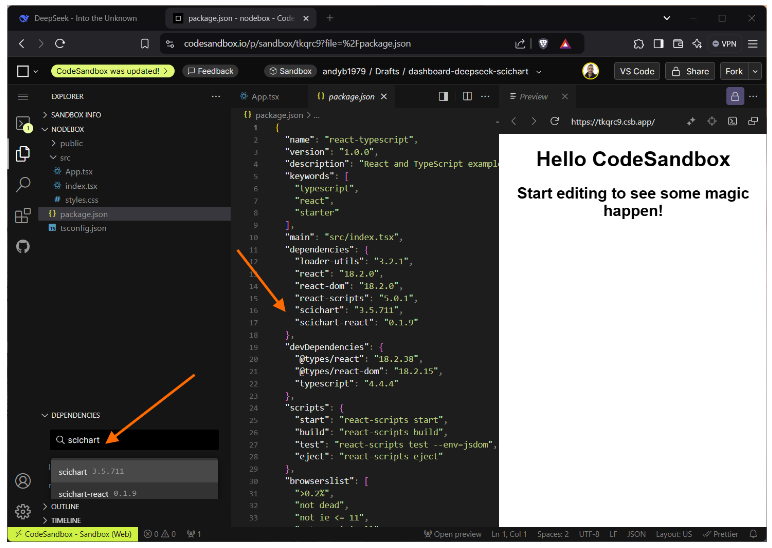Image resolution: width=772 pixels, height=548 pixels.
Task: Open the Search icon in activity bar
Action: point(23,185)
